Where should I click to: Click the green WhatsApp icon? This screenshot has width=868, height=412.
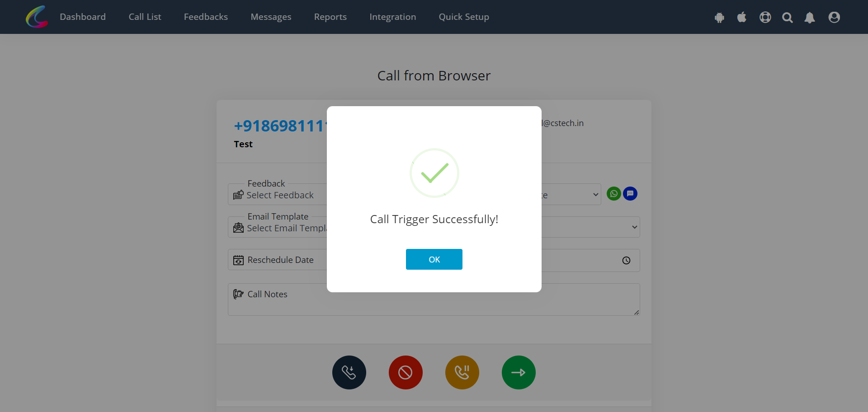pyautogui.click(x=613, y=194)
